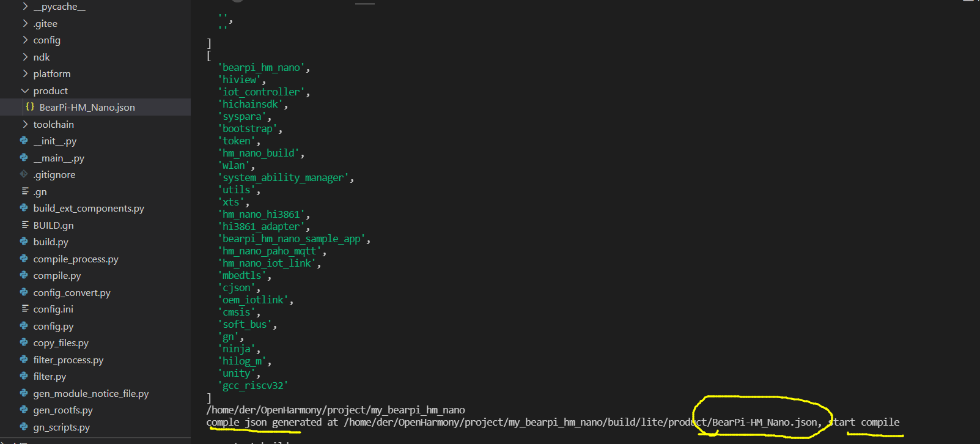Open filter.py file
This screenshot has width=980, height=444.
(x=50, y=377)
